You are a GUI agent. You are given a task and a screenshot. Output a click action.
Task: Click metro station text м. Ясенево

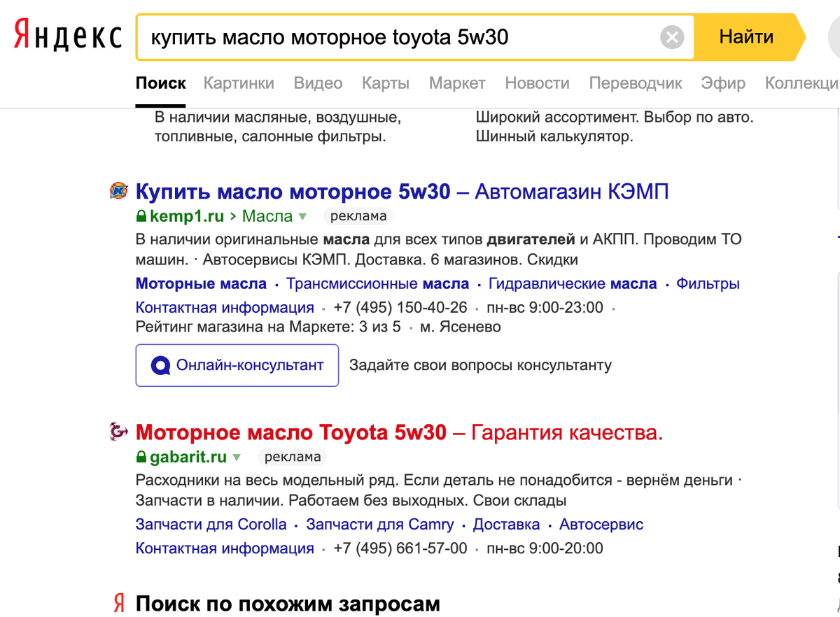click(461, 327)
